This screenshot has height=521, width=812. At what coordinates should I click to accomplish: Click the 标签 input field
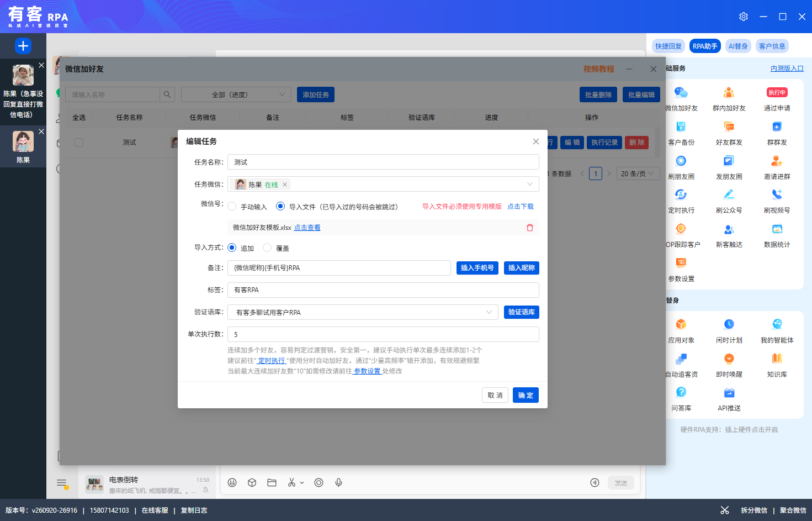click(383, 290)
